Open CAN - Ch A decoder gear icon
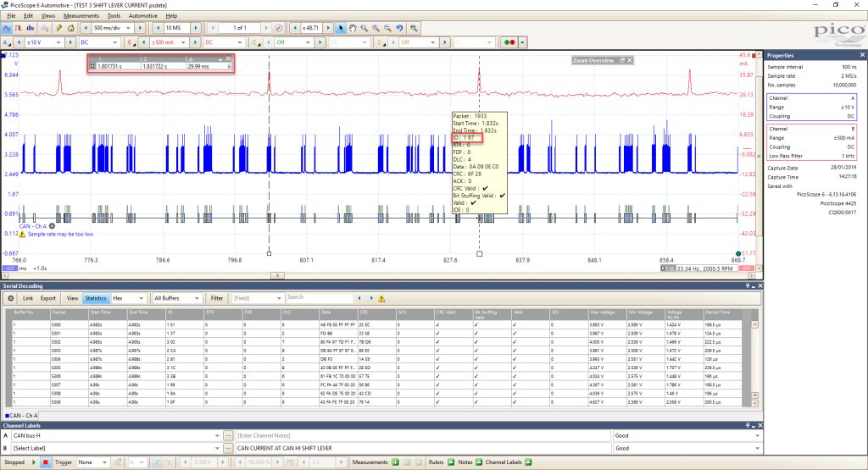This screenshot has height=470, width=868. (52, 226)
